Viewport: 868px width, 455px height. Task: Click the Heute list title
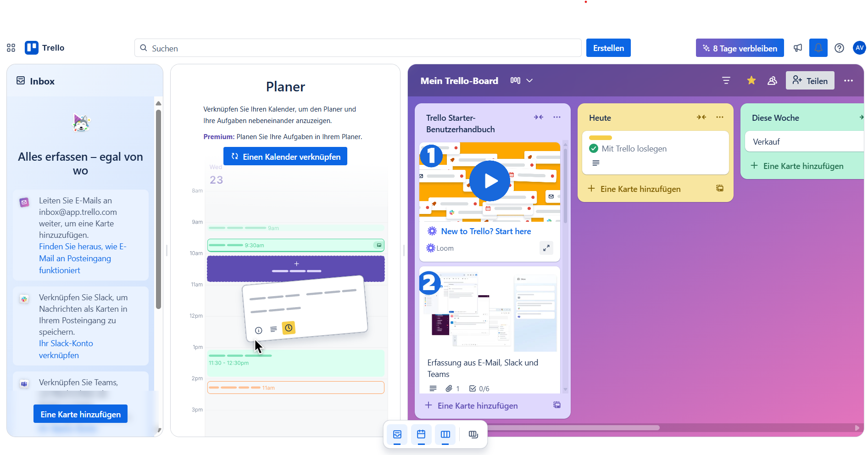click(600, 118)
